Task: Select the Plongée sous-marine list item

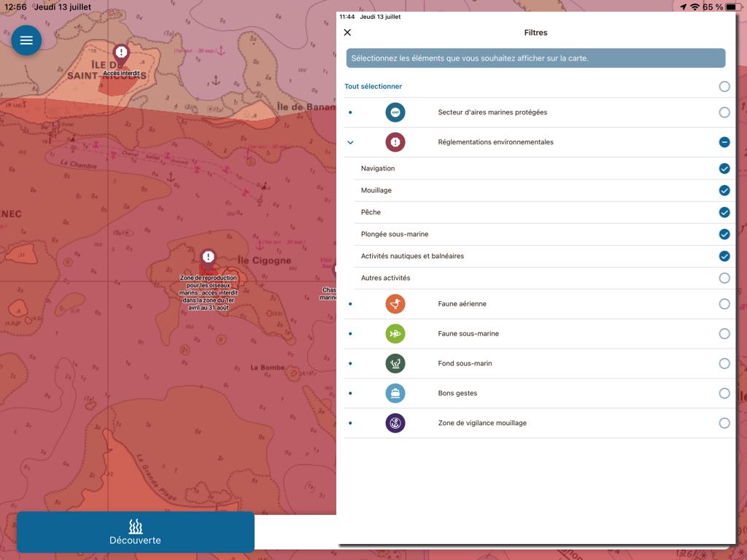Action: [x=395, y=234]
